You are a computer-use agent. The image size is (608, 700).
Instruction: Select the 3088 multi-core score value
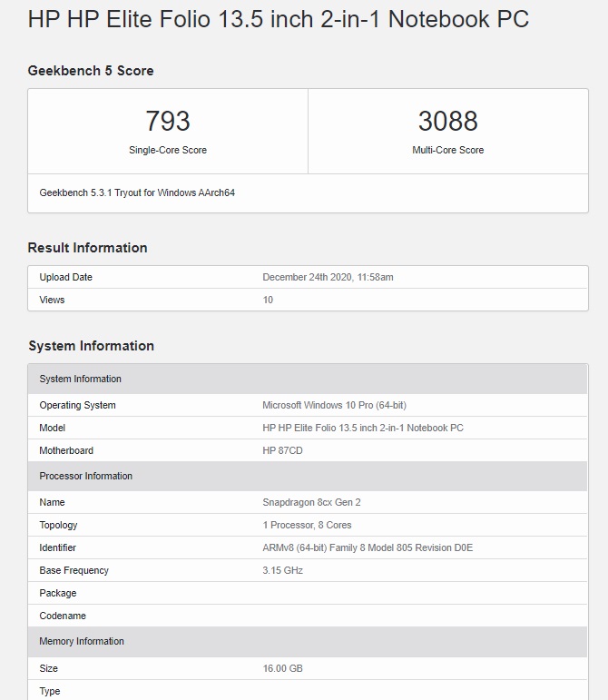click(447, 121)
